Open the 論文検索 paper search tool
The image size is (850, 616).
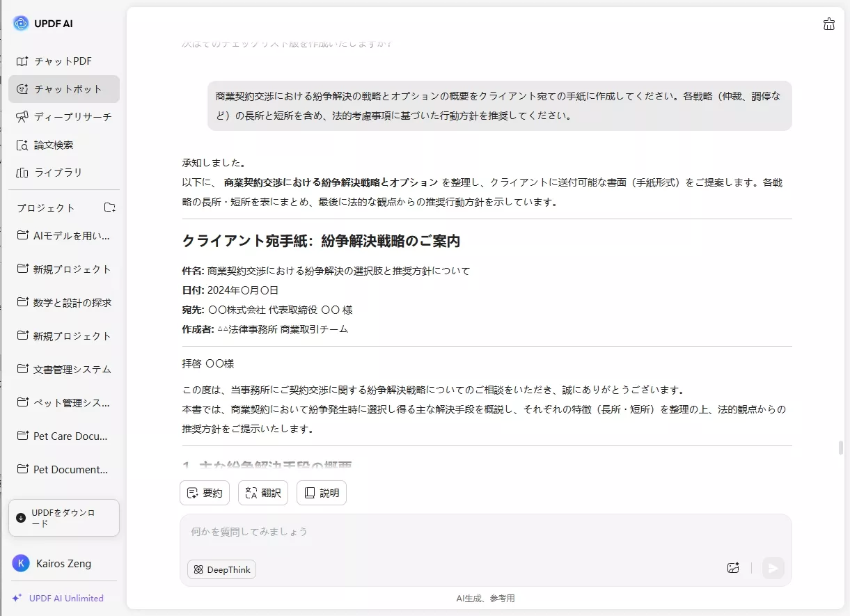63,145
